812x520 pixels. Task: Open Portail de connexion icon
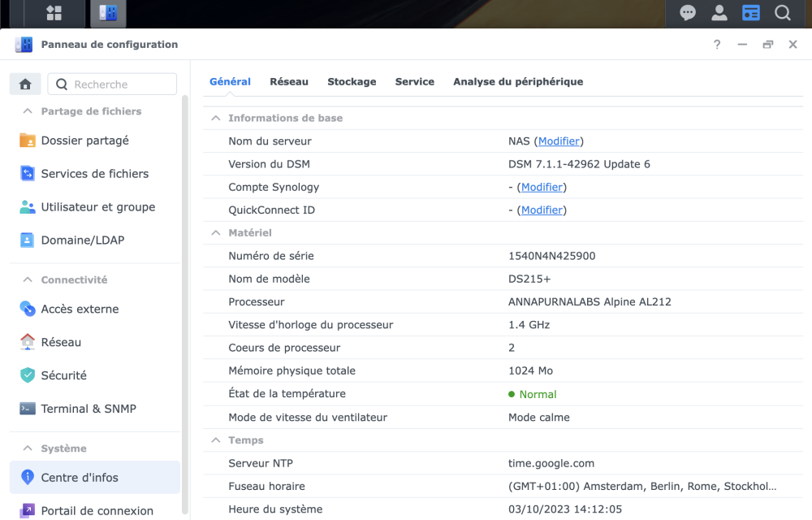[28, 511]
